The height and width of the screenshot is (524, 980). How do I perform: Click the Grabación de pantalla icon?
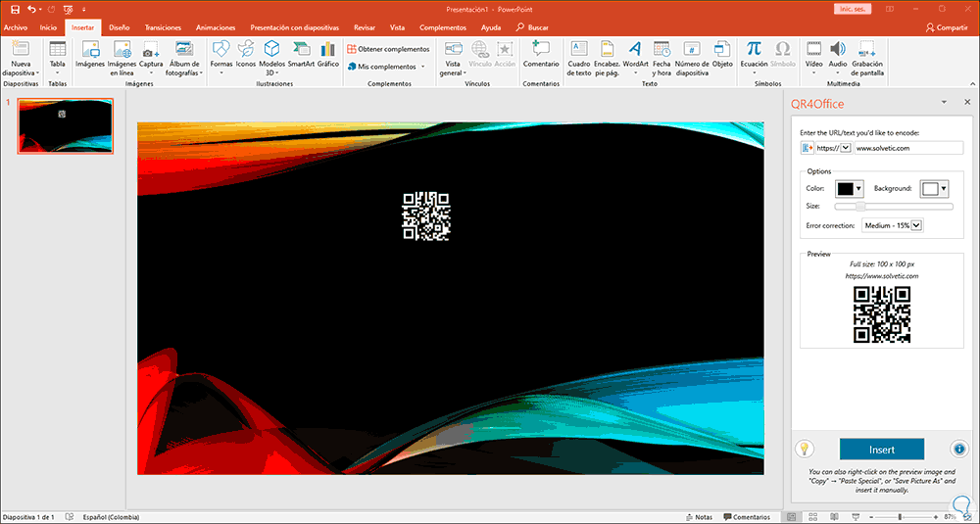click(867, 53)
